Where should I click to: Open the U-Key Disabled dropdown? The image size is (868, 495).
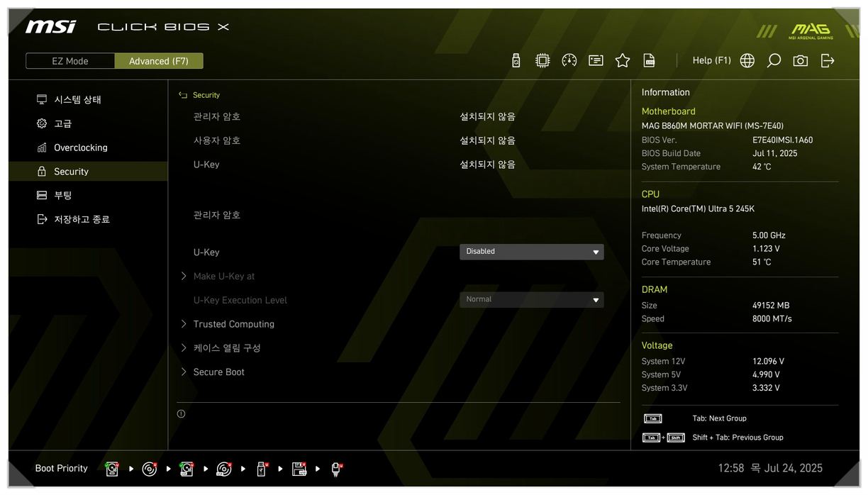[x=531, y=252]
